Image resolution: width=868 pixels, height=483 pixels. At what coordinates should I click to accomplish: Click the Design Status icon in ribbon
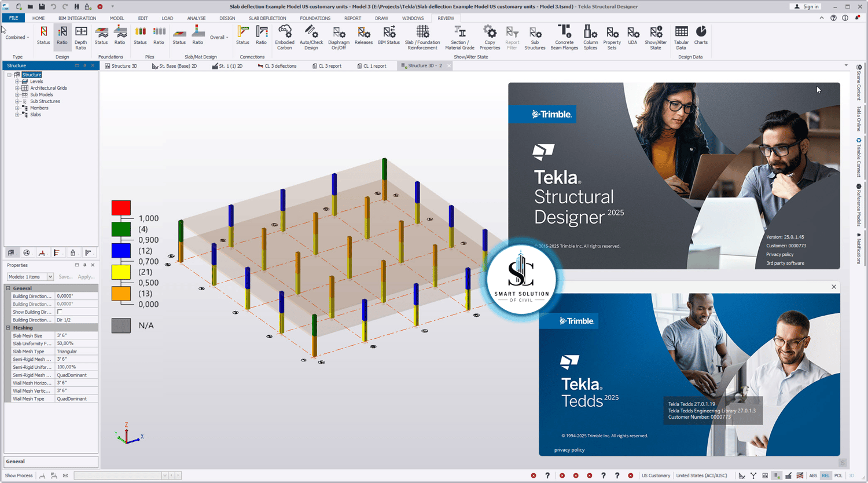(x=43, y=35)
